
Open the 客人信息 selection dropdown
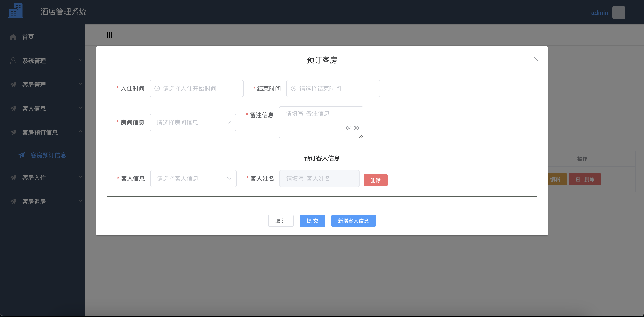pos(193,179)
